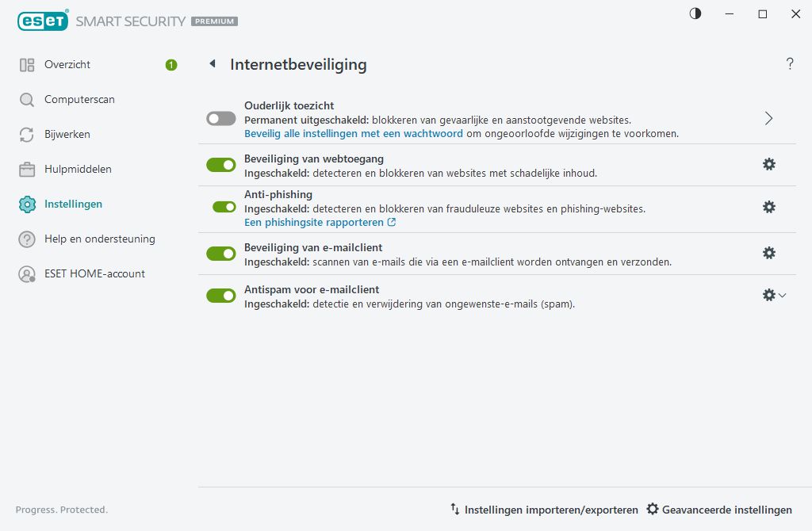Image resolution: width=812 pixels, height=531 pixels.
Task: Open the Computerscan section in sidebar
Action: pos(81,99)
